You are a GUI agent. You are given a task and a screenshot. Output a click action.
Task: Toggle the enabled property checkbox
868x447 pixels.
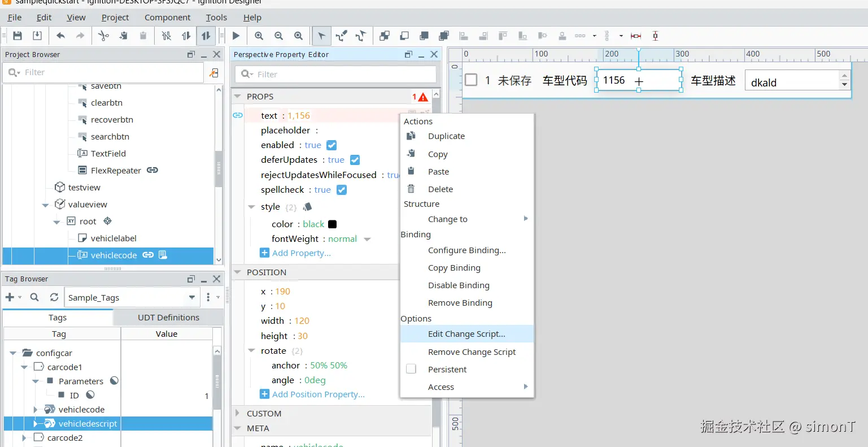pos(332,145)
